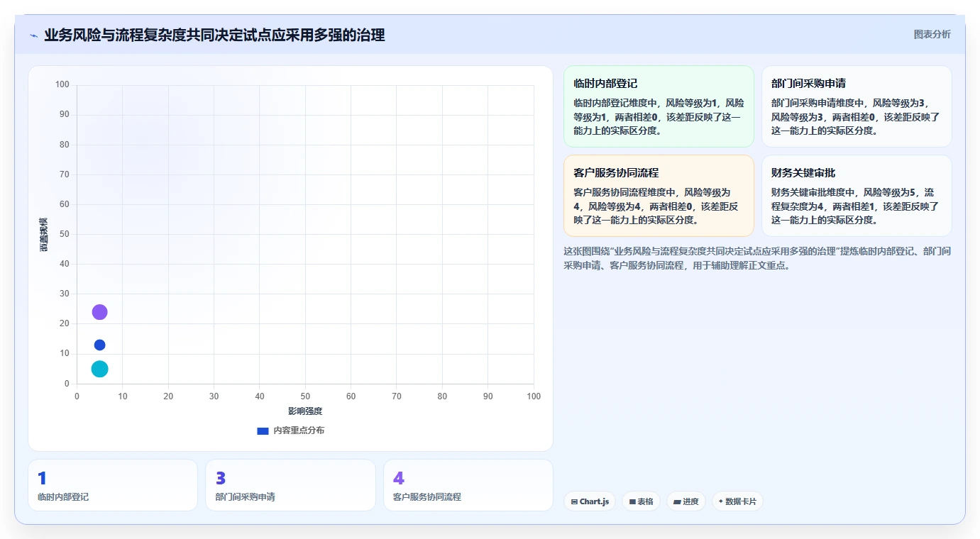The width and height of the screenshot is (980, 539).
Task: Click the 进度 tag chip
Action: click(x=686, y=501)
